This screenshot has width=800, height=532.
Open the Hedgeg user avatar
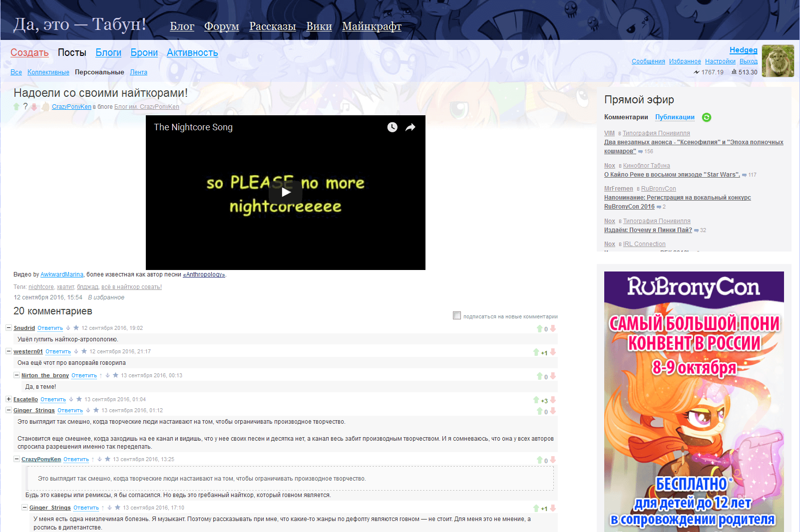click(x=778, y=61)
